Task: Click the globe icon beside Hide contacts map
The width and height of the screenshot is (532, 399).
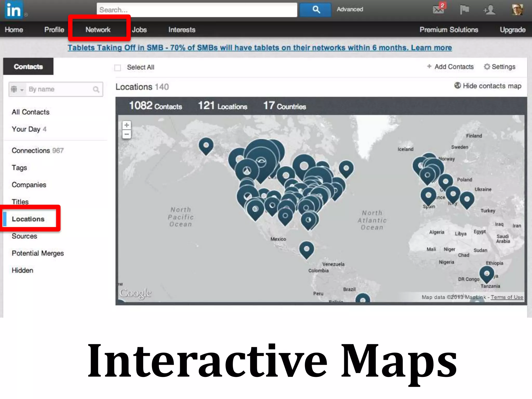Action: click(457, 85)
